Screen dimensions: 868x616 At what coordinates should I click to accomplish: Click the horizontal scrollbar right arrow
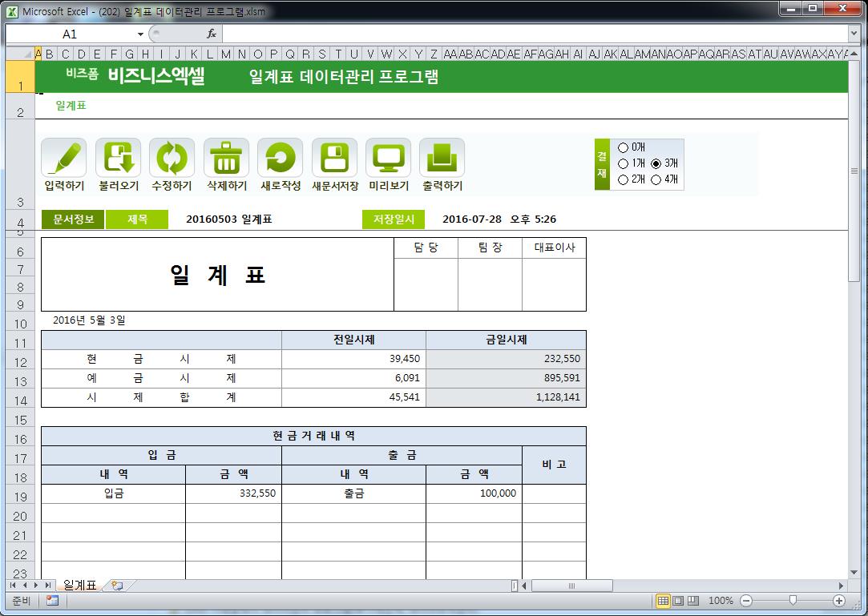tap(841, 586)
